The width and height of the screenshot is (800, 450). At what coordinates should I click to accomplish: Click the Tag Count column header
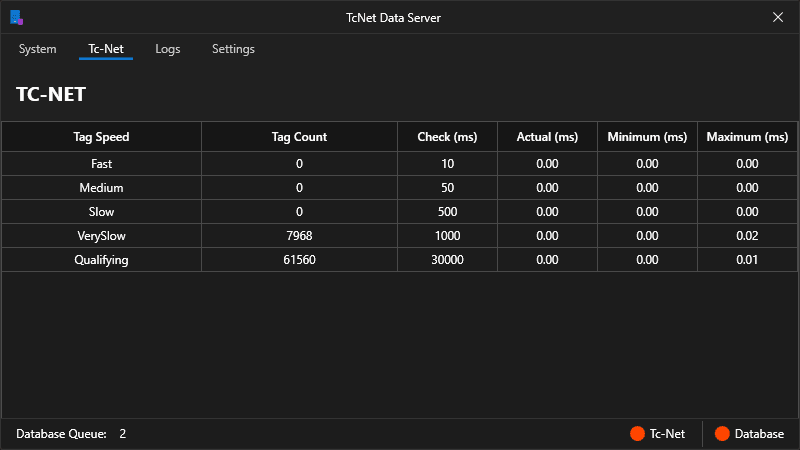click(x=299, y=137)
